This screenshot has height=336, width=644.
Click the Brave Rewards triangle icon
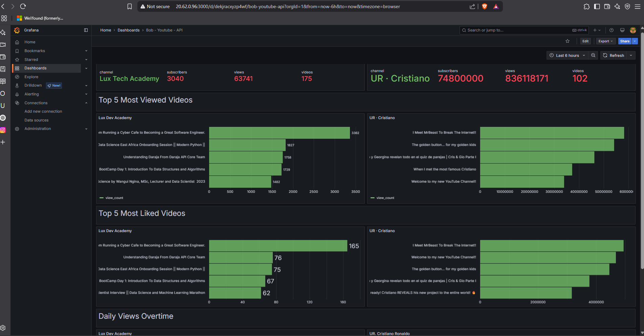(x=496, y=6)
